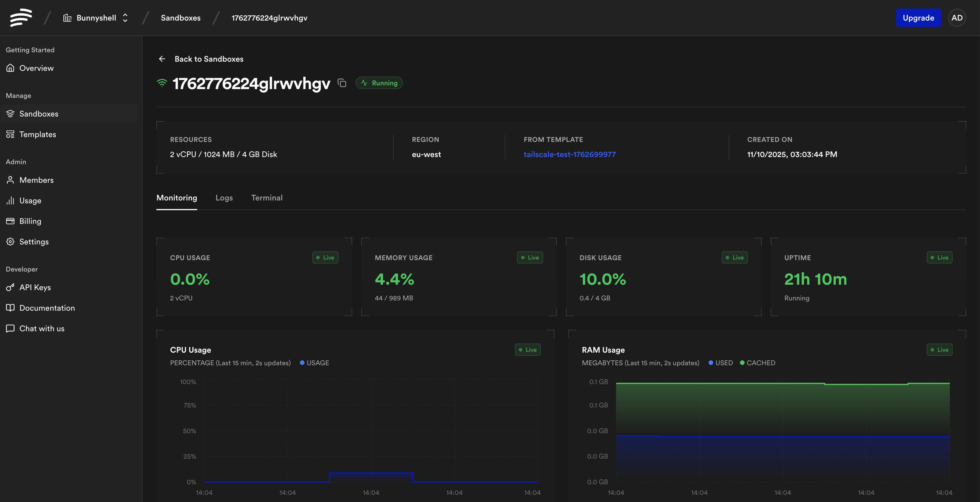Open the Terminal tab
Image resolution: width=980 pixels, height=502 pixels.
click(x=267, y=198)
